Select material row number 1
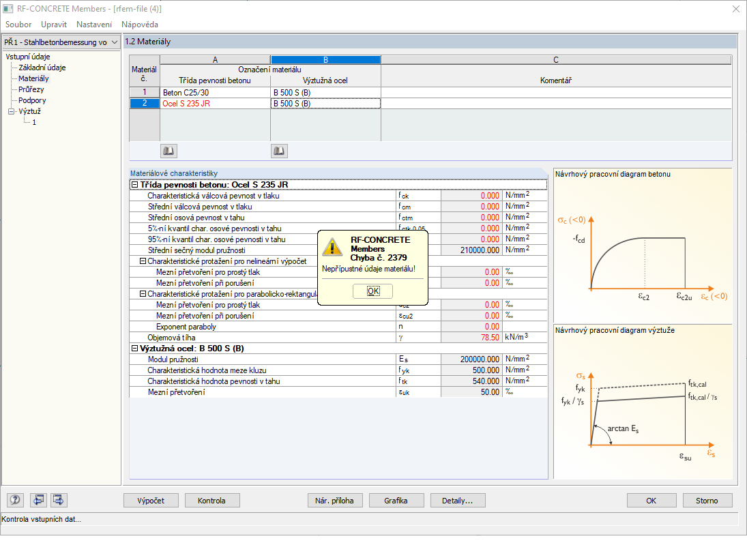 tap(145, 92)
